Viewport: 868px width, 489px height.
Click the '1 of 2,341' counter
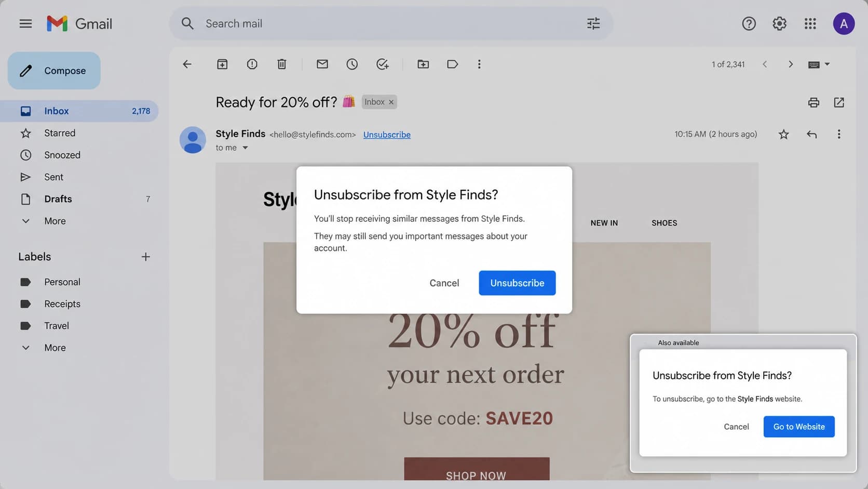728,64
